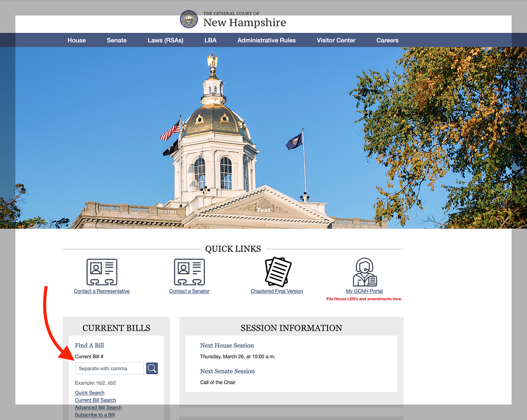Image resolution: width=527 pixels, height=420 pixels.
Task: Click the Call of the Chair text
Action: 218,382
